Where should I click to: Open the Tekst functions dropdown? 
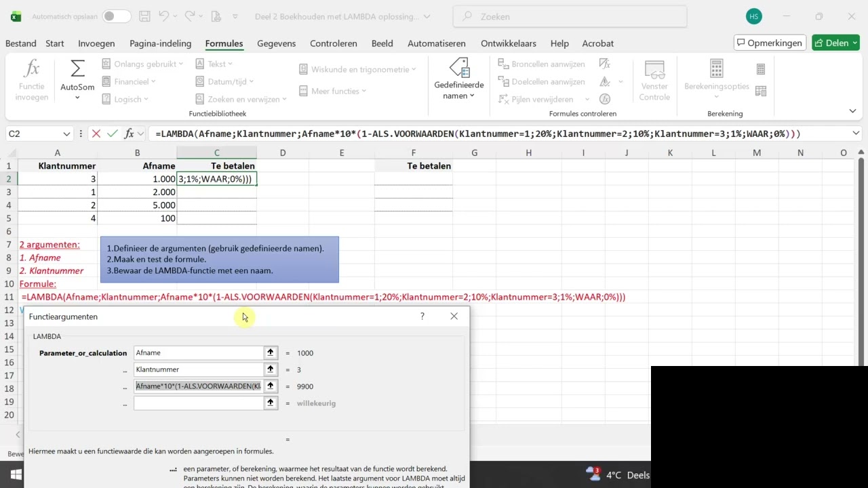pyautogui.click(x=214, y=64)
